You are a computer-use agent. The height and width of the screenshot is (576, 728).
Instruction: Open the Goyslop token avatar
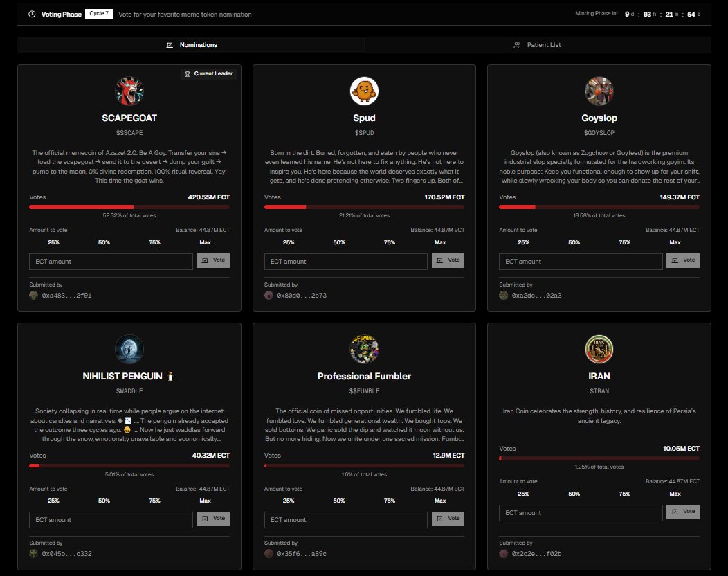(x=599, y=91)
